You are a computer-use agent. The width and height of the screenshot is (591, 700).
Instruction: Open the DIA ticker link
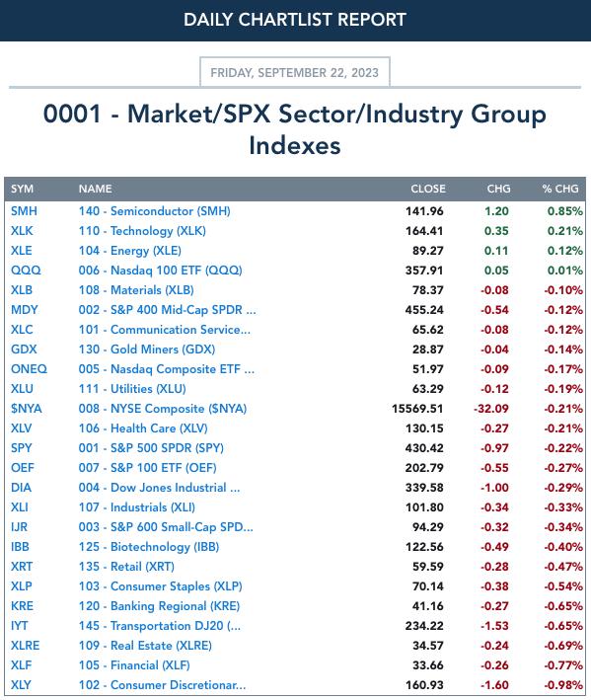(21, 488)
